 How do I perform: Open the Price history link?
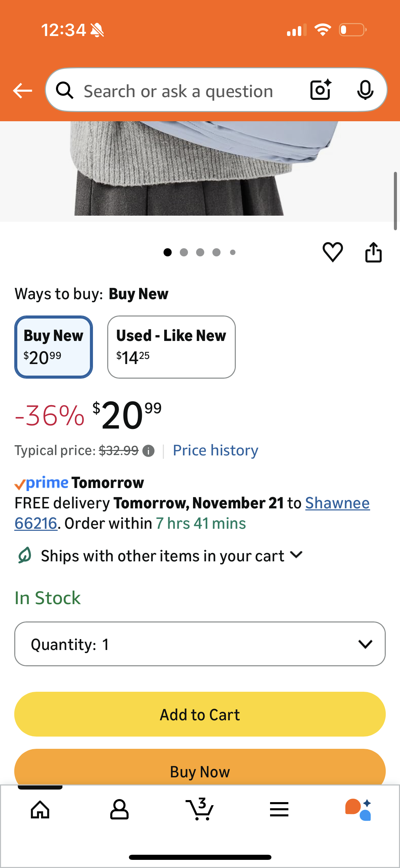215,451
